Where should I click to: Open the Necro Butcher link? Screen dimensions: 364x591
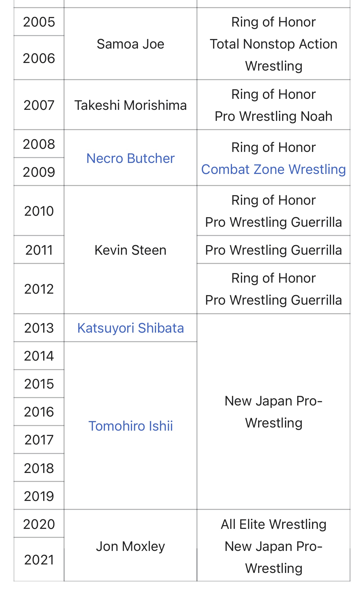pyautogui.click(x=130, y=158)
